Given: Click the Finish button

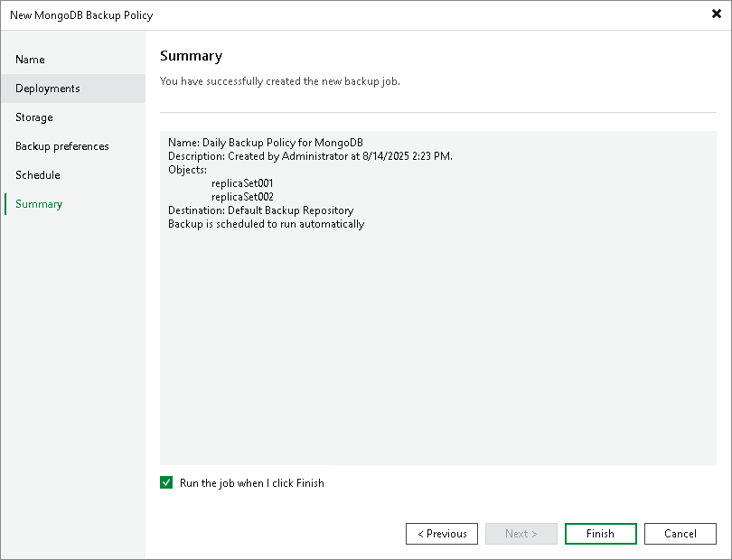Looking at the screenshot, I should (600, 534).
